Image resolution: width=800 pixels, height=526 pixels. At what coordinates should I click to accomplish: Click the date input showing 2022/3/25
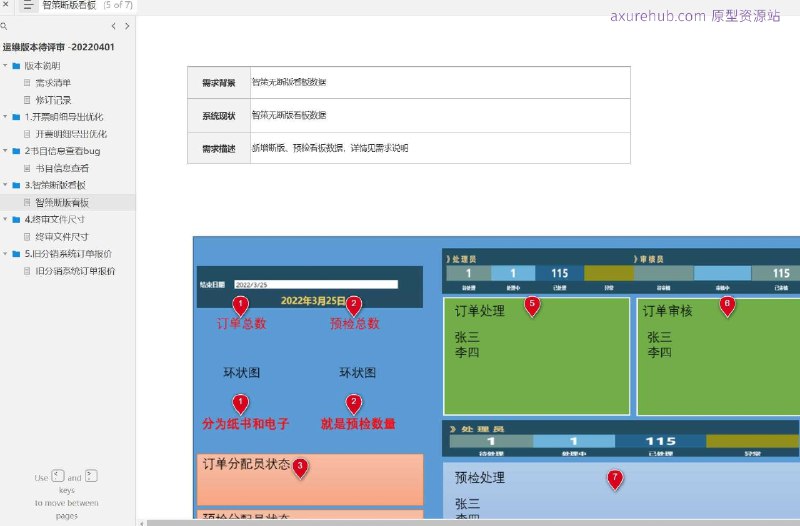316,285
